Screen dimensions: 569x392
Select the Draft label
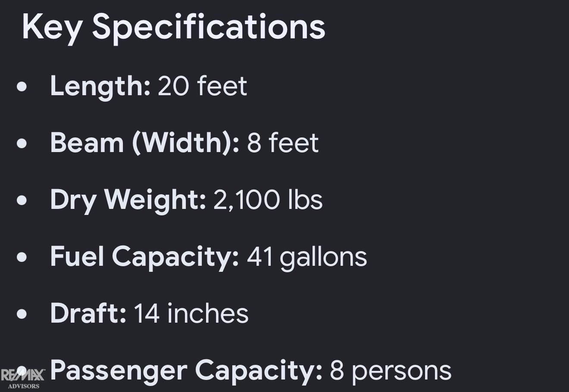coord(88,313)
